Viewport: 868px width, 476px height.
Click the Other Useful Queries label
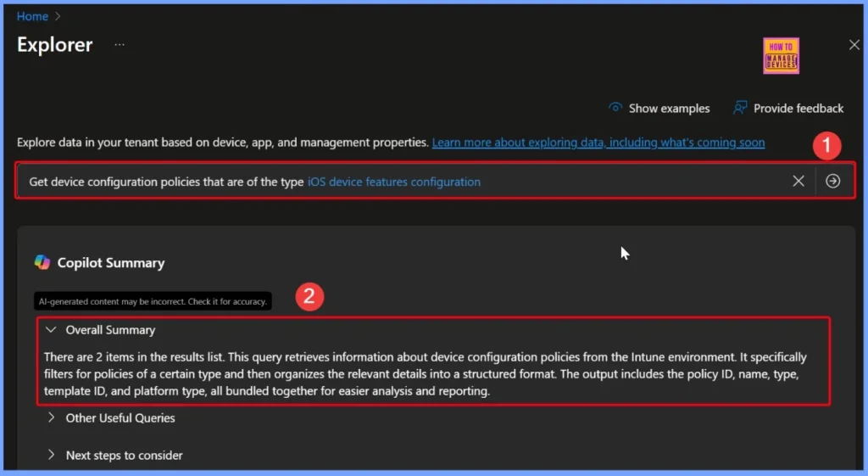click(120, 417)
